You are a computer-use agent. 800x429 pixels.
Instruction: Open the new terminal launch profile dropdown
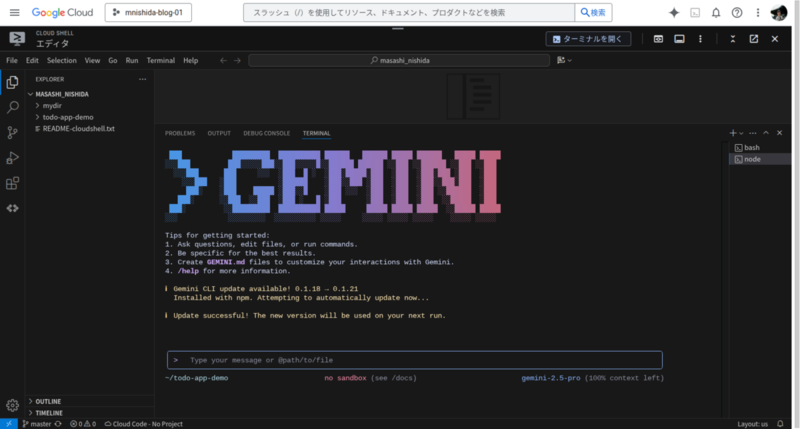tap(741, 133)
